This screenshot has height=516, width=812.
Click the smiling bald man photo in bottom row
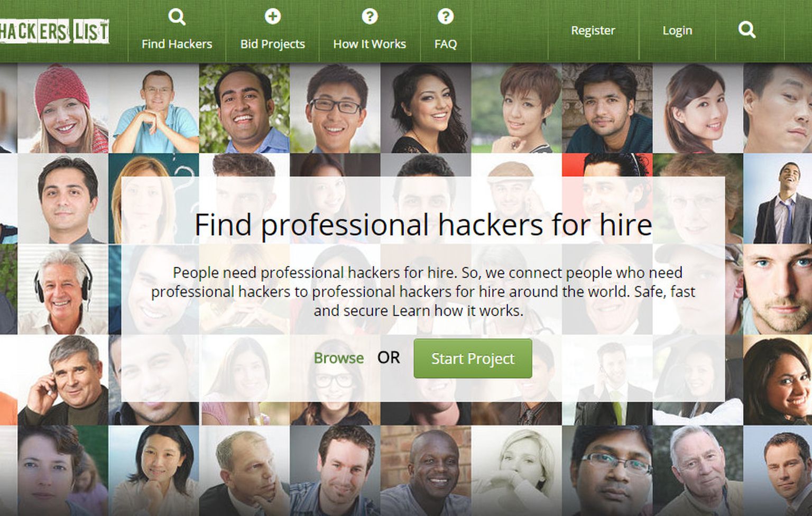coord(426,471)
